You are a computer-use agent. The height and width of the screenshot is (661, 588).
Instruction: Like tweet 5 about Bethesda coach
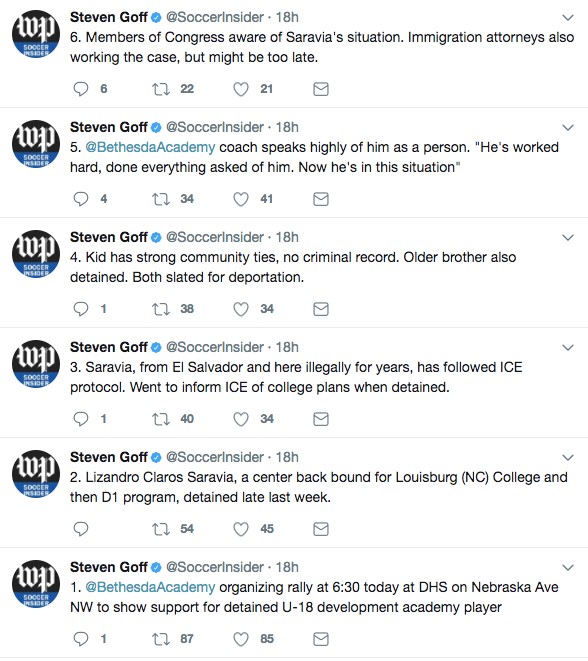point(241,199)
